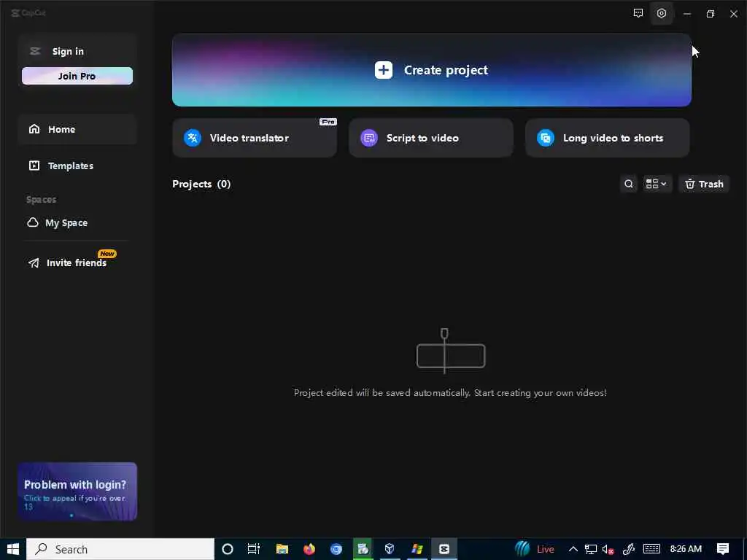Open the Trash folder
This screenshot has width=747, height=560.
[x=704, y=184]
